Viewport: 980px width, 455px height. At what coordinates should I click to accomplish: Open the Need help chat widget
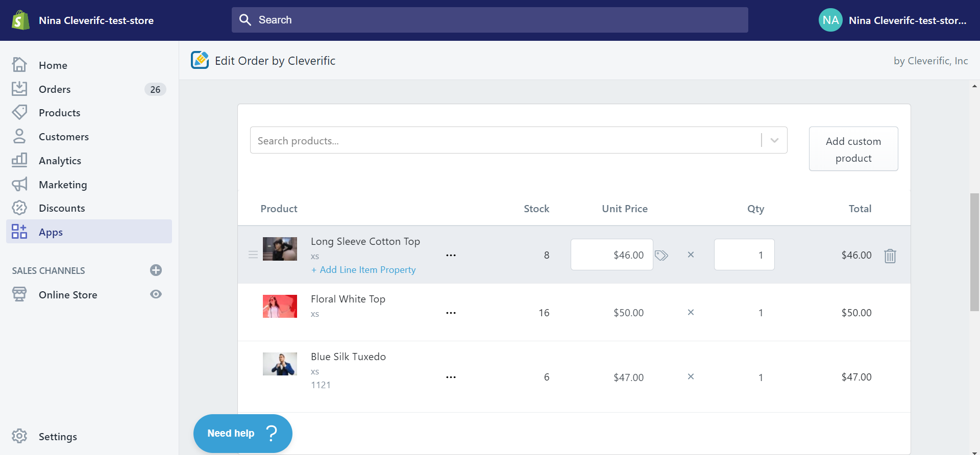[242, 433]
